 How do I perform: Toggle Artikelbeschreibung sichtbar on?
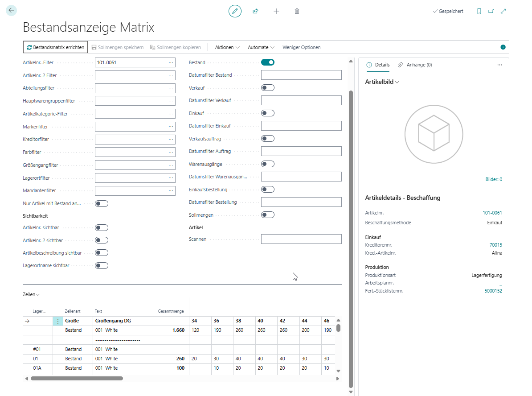point(102,253)
